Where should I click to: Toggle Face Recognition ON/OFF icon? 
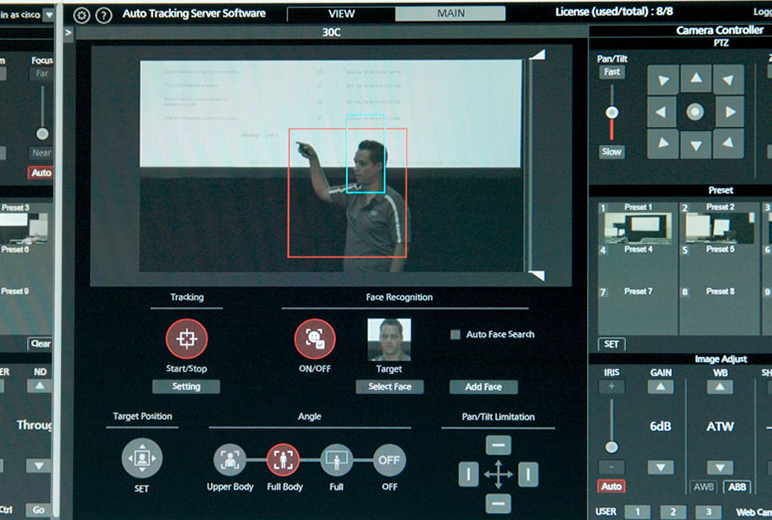[x=314, y=339]
